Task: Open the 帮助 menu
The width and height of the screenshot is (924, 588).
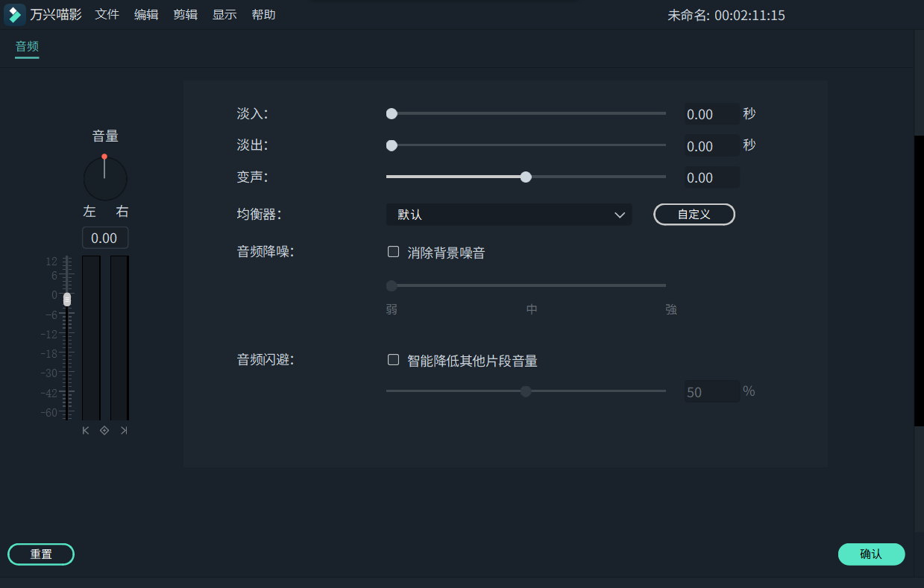Action: 263,14
